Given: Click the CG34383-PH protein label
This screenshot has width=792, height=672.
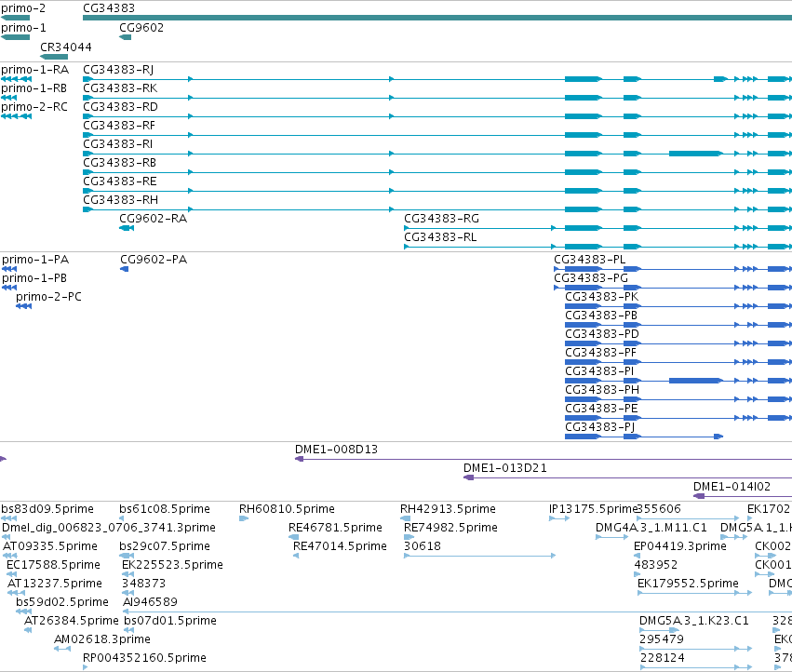Looking at the screenshot, I should coord(602,390).
